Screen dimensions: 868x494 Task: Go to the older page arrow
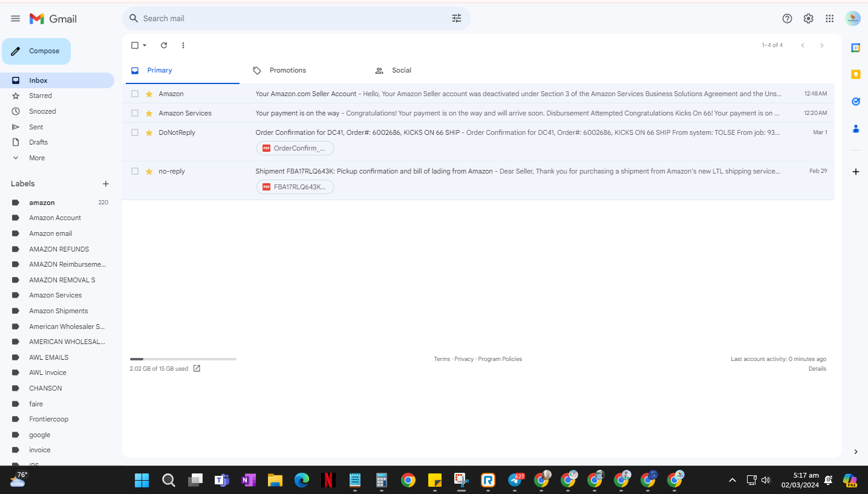tap(821, 45)
